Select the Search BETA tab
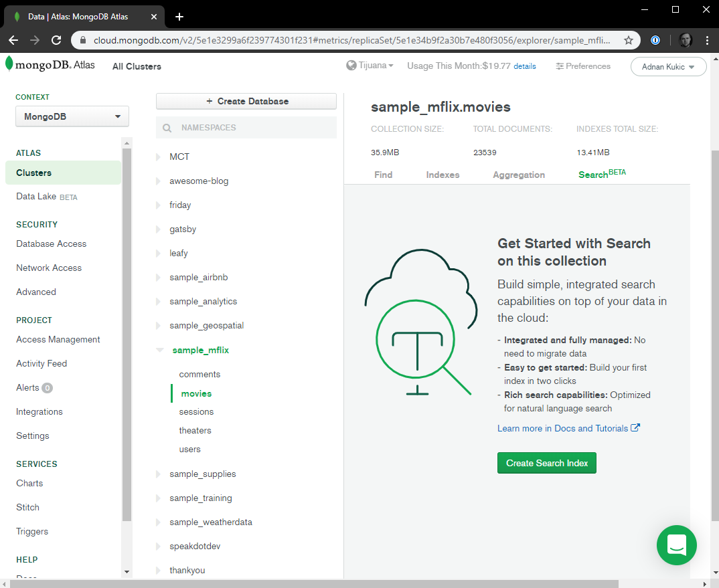This screenshot has width=719, height=588. click(602, 174)
